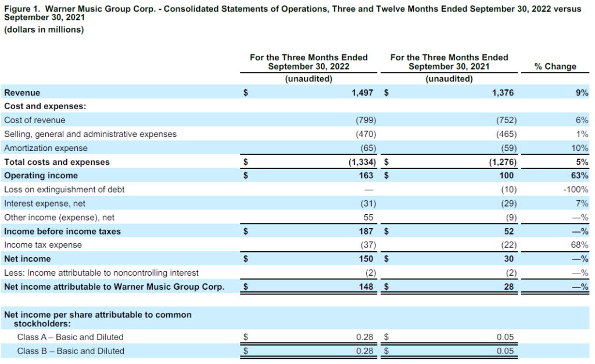
Task: Click 'Other income (expense), net' label
Action: [59, 217]
